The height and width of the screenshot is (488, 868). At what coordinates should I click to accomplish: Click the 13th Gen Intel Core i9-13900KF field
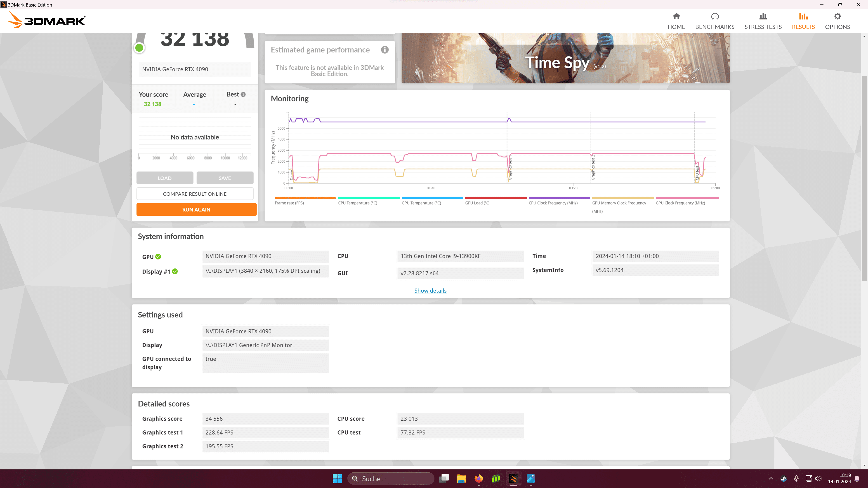tap(460, 256)
